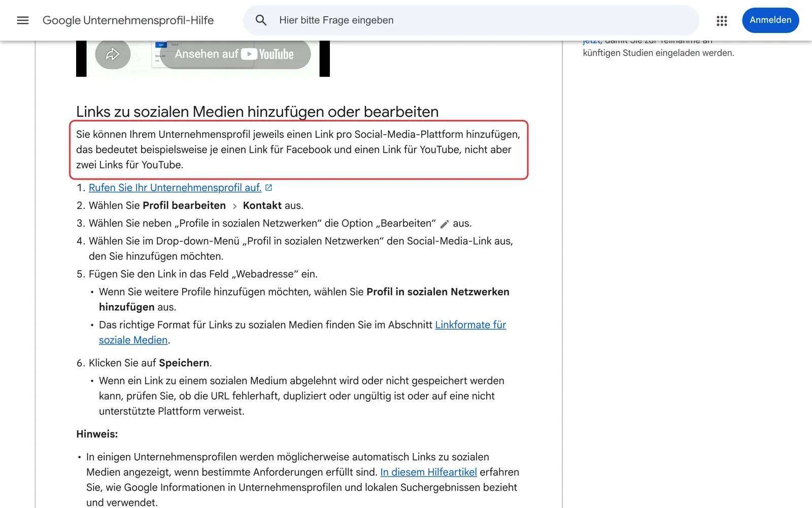
Task: Click bold Profil in sozialen Netzwerken hinzufügen
Action: coord(304,299)
